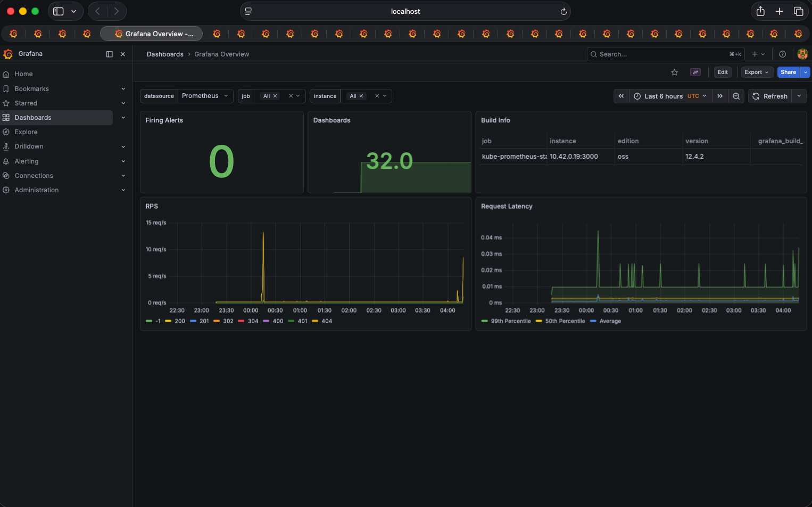Open the Home page

point(23,74)
